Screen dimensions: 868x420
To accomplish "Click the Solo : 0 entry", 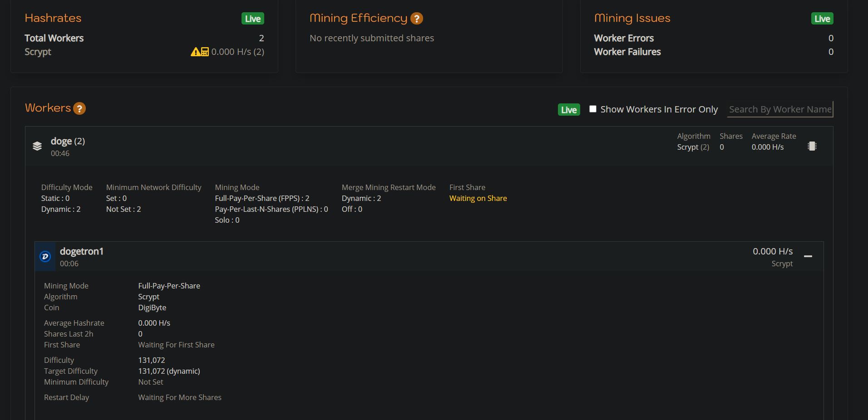I will [x=227, y=220].
